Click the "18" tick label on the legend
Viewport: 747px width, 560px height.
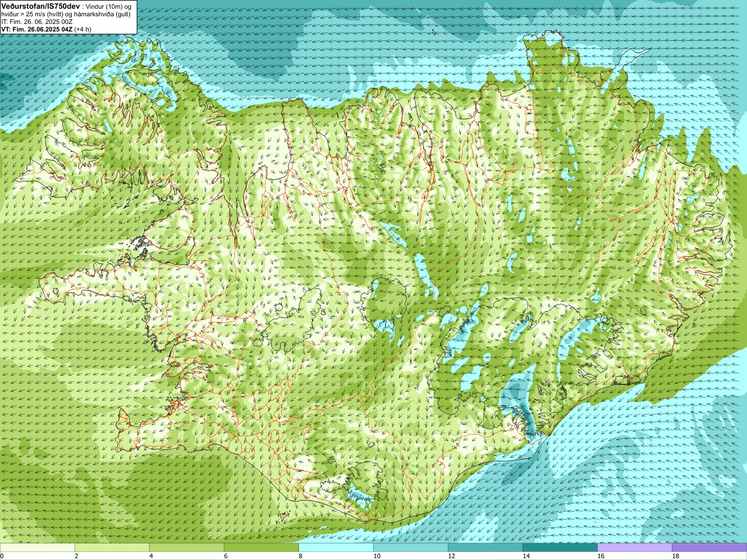pyautogui.click(x=675, y=556)
